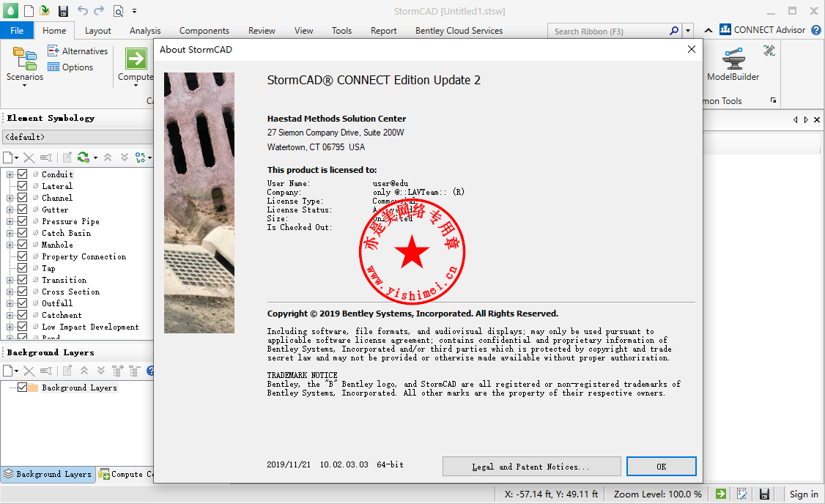This screenshot has width=825, height=504.
Task: Click OK in the About StormCAD dialog
Action: pyautogui.click(x=662, y=466)
